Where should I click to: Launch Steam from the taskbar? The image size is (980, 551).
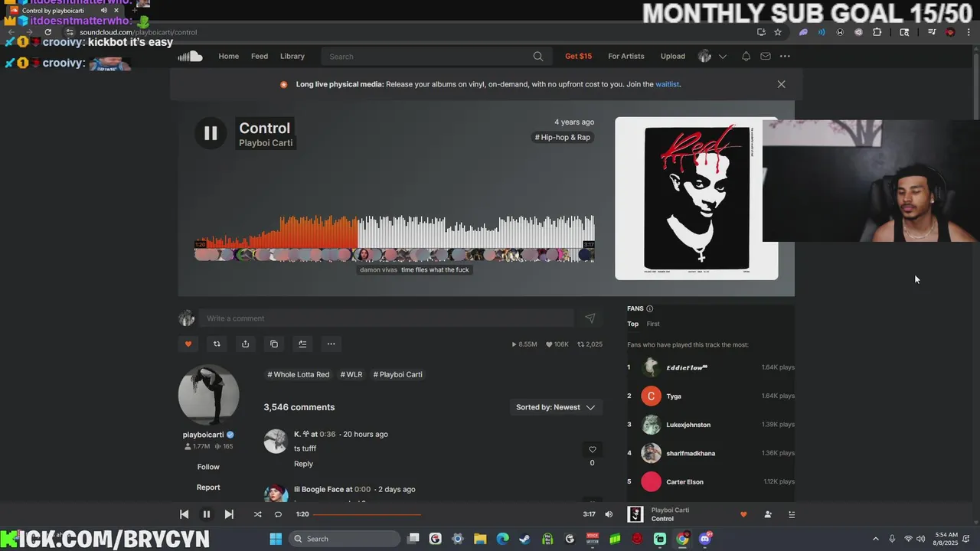pyautogui.click(x=524, y=539)
